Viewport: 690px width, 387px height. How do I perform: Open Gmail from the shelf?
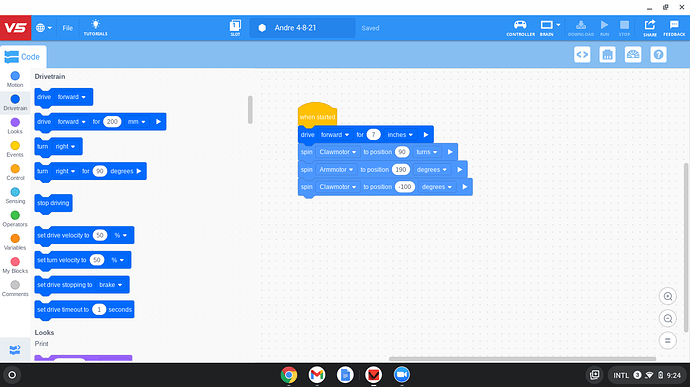pos(317,375)
